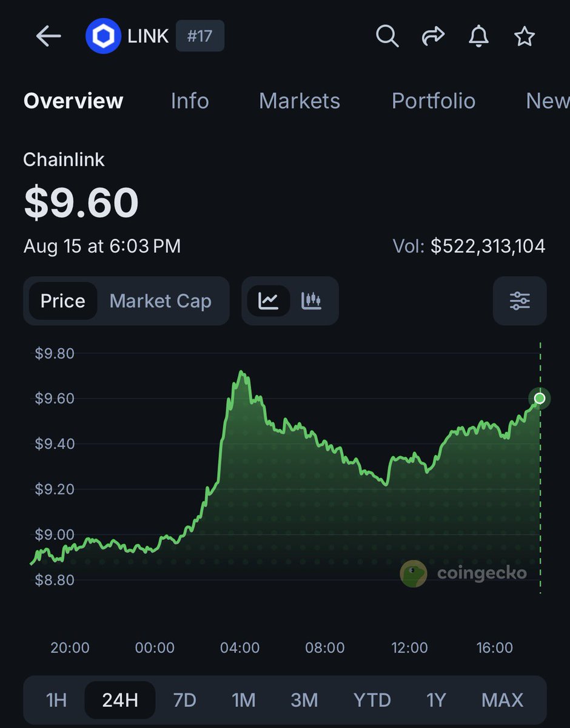Choose the 7D time range
Viewport: 570px width, 728px height.
point(185,700)
